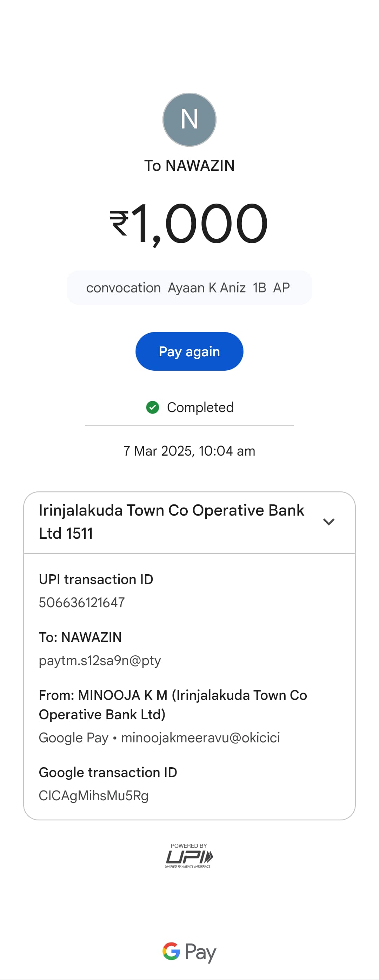The width and height of the screenshot is (379, 980).
Task: Click the "UPI transaction ID" label
Action: pyautogui.click(x=96, y=579)
